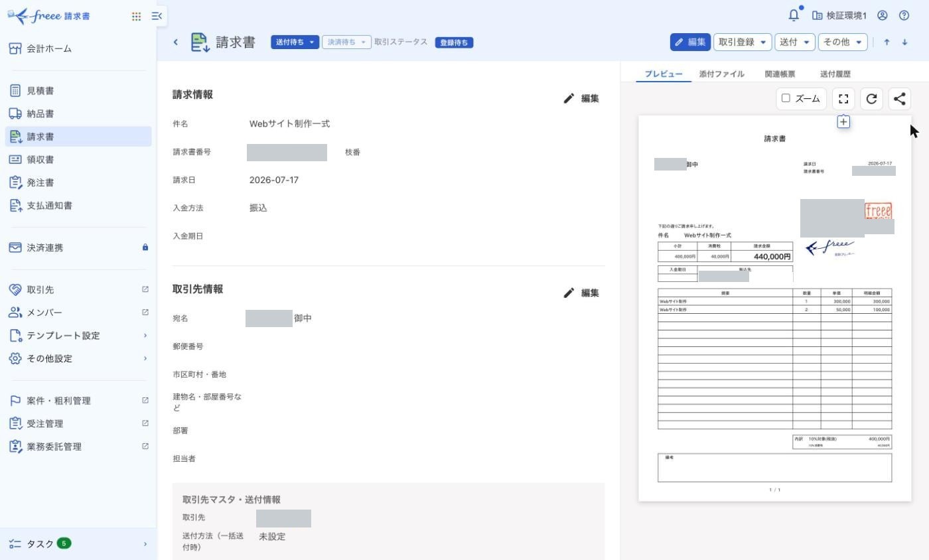The image size is (929, 560).
Task: Expand the タスク panel
Action: (78, 544)
